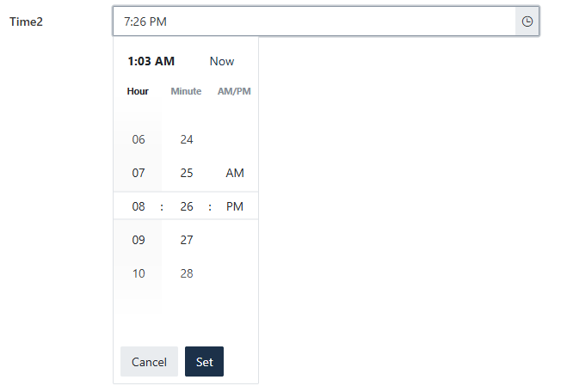This screenshot has height=392, width=567.
Task: Select the AM/PM column header
Action: pos(234,91)
